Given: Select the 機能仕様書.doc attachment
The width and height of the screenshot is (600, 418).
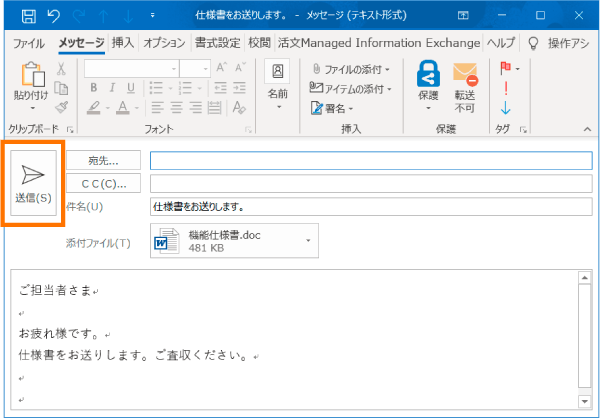Looking at the screenshot, I should point(234,241).
